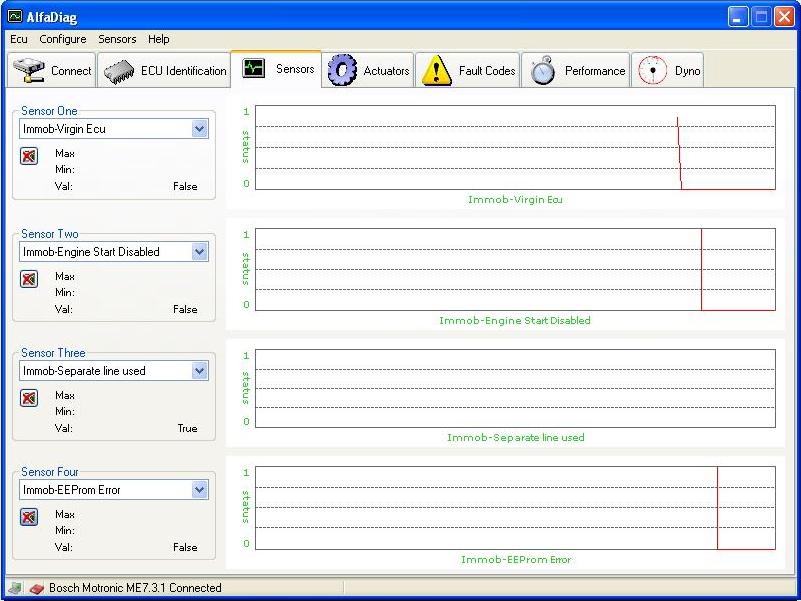The width and height of the screenshot is (801, 601).
Task: Expand the Sensor Three dropdown arrow
Action: click(200, 371)
